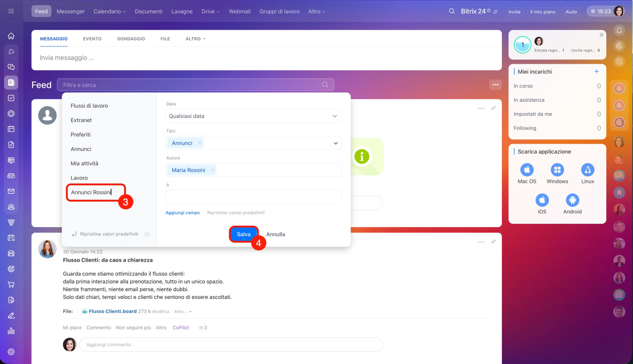Remove Maria Rossini from Autore field
Image resolution: width=633 pixels, height=364 pixels.
tap(213, 170)
